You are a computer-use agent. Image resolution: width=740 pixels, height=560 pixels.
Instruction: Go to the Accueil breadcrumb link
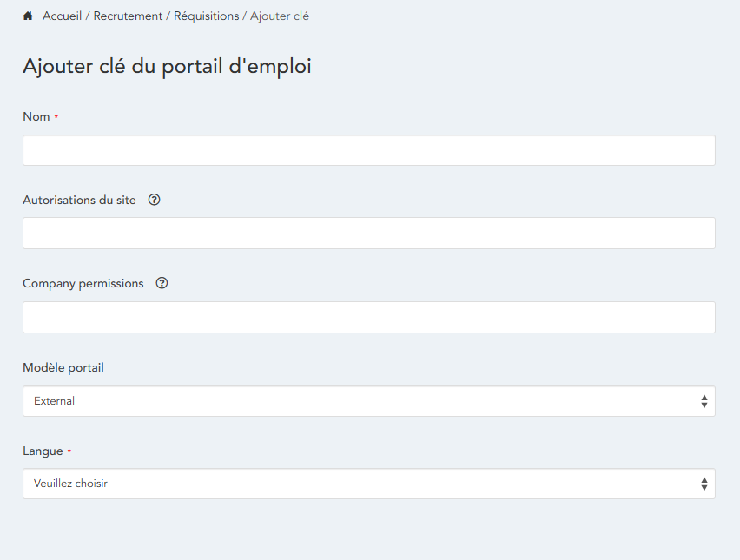tap(62, 16)
